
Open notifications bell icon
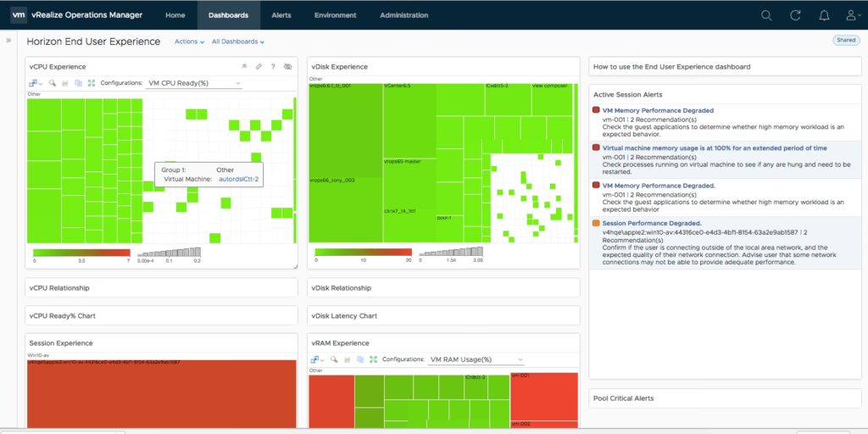coord(823,15)
